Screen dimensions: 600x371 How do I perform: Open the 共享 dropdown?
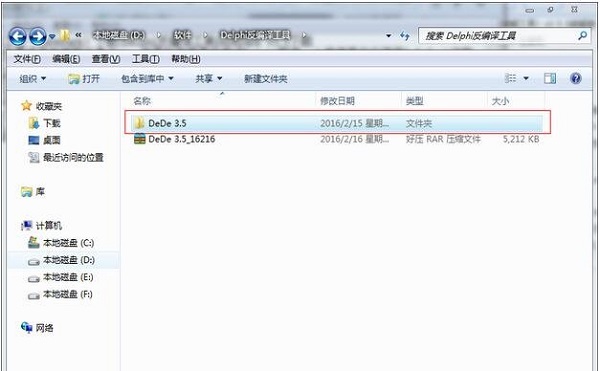click(x=209, y=79)
